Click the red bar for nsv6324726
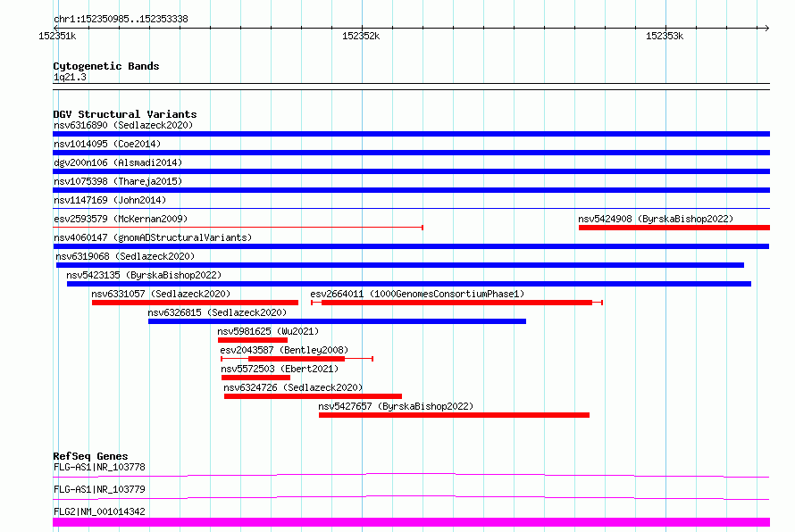The image size is (795, 532). tap(313, 396)
